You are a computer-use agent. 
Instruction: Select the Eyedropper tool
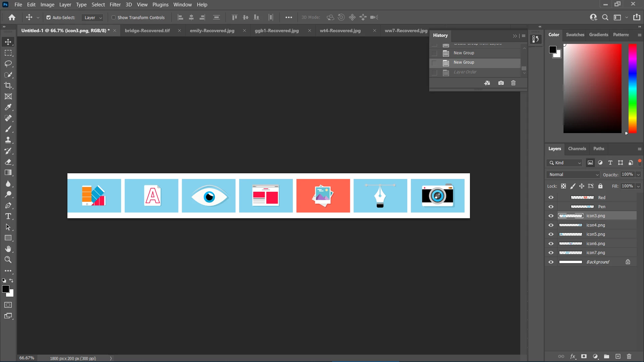8,107
